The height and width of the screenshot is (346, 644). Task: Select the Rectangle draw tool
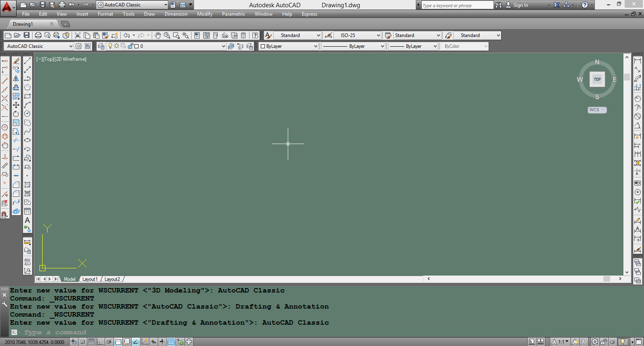27,96
